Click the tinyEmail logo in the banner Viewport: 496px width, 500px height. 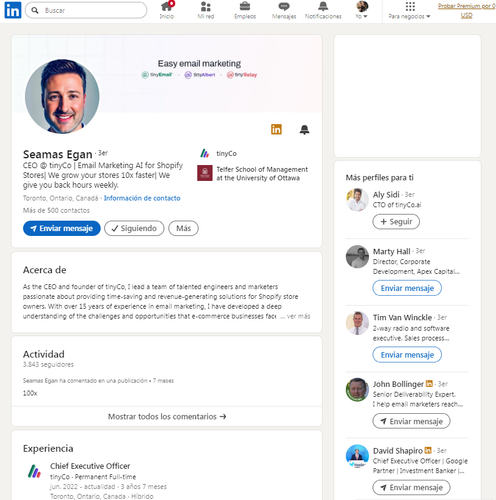(x=157, y=75)
